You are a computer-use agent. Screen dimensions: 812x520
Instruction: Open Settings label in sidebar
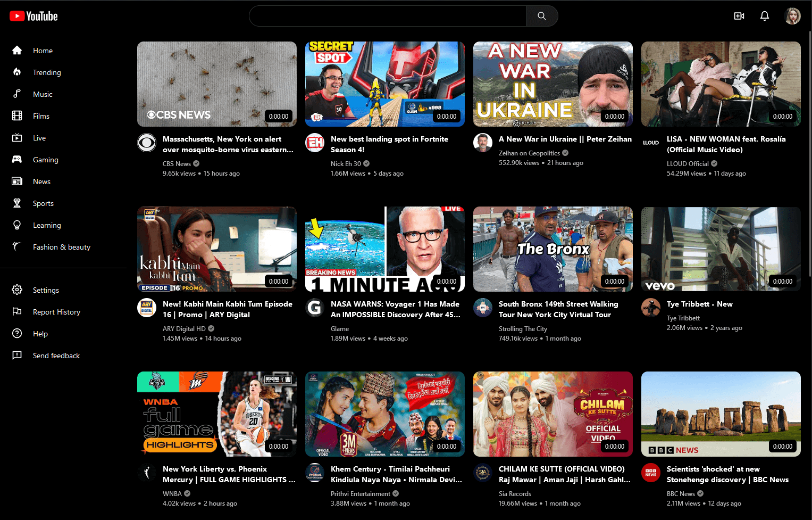(46, 290)
